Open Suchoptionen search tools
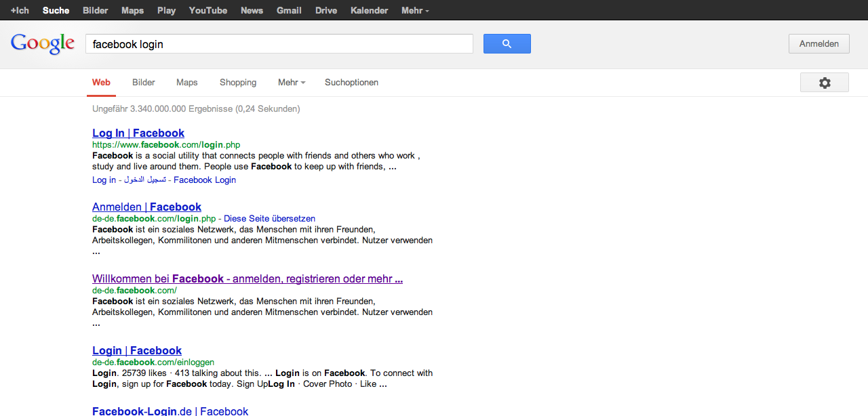This screenshot has width=868, height=416. (x=351, y=83)
